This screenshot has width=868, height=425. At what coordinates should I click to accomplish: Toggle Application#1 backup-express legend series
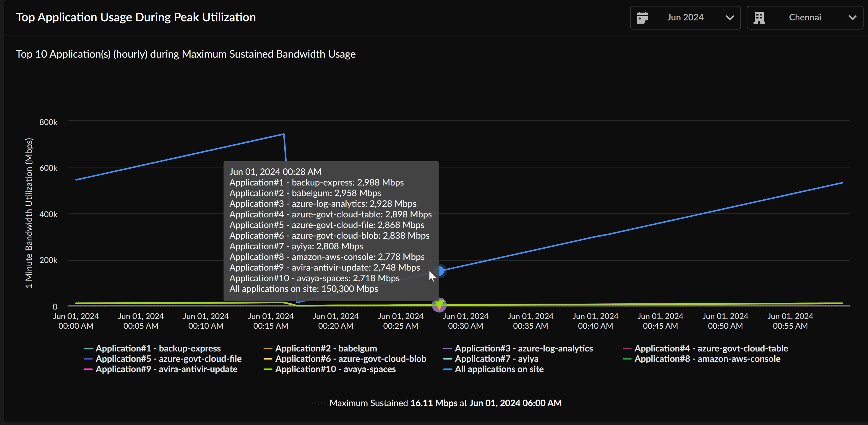coord(158,348)
